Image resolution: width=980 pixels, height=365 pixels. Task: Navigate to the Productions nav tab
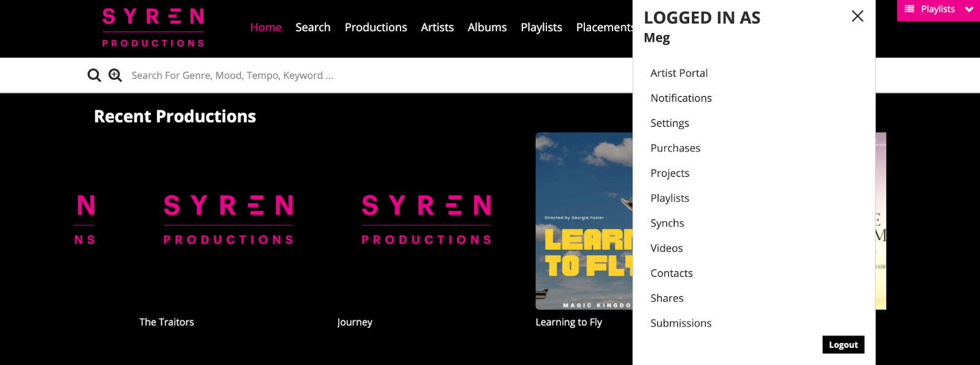coord(375,28)
